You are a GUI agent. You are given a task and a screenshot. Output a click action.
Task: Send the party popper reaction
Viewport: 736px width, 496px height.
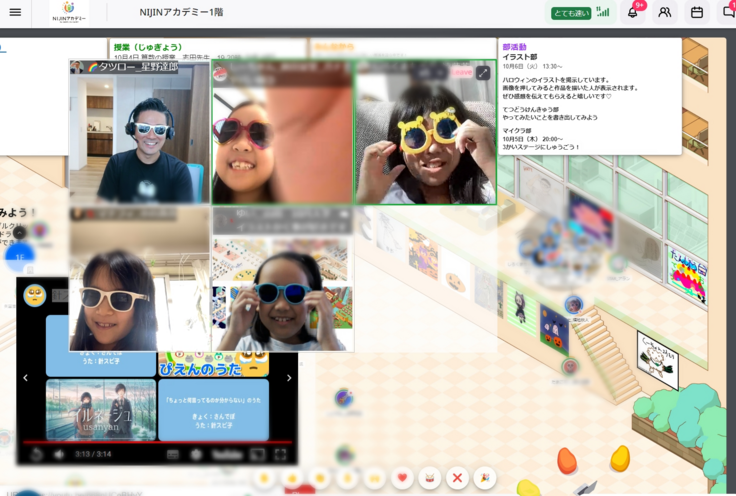pyautogui.click(x=484, y=478)
